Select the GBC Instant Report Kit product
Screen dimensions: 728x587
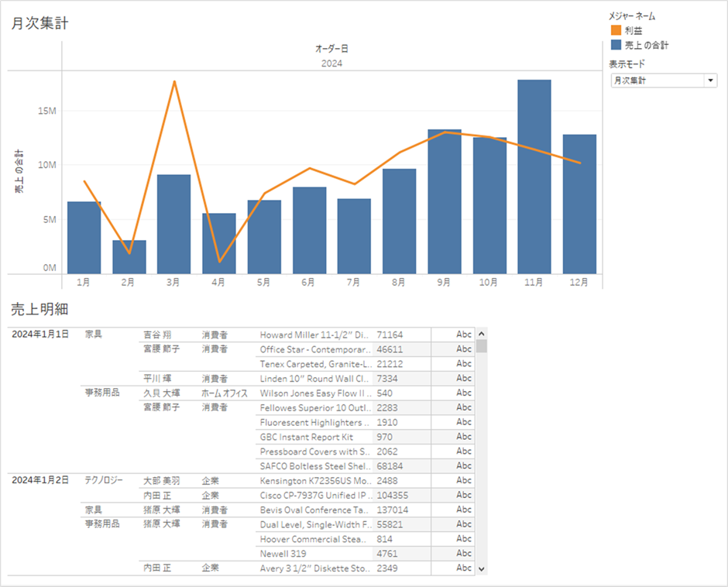(307, 437)
